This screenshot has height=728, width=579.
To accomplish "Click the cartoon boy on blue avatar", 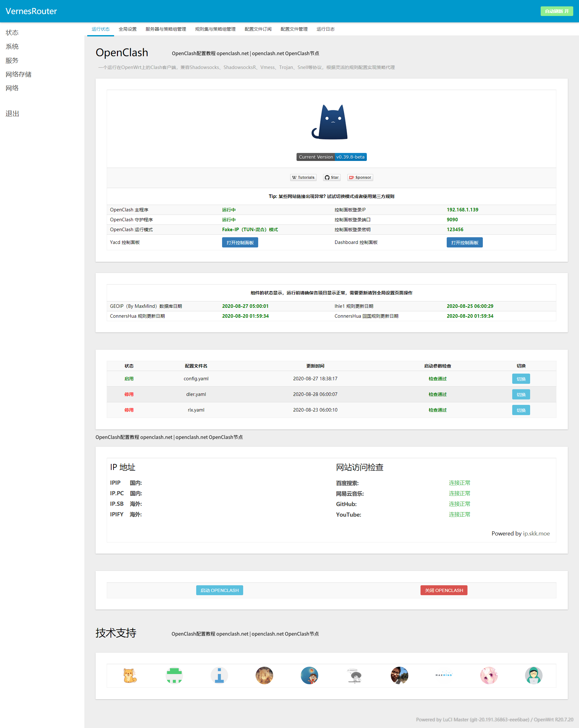I will coord(309,676).
